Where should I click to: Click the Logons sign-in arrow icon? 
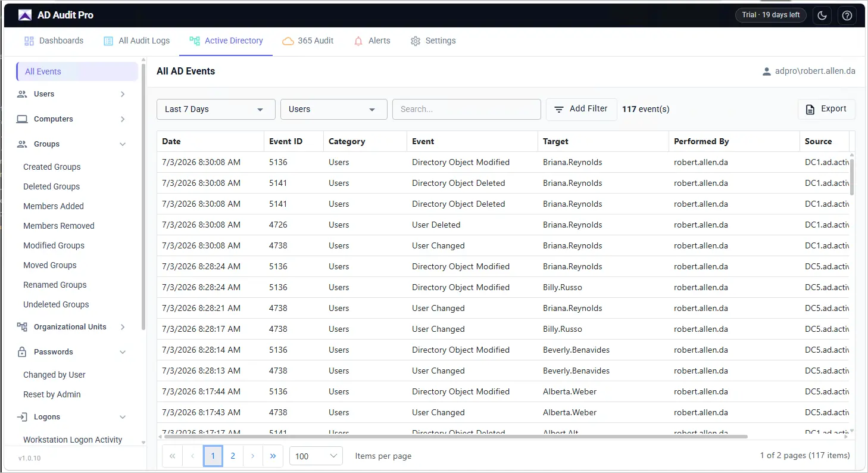(x=22, y=417)
